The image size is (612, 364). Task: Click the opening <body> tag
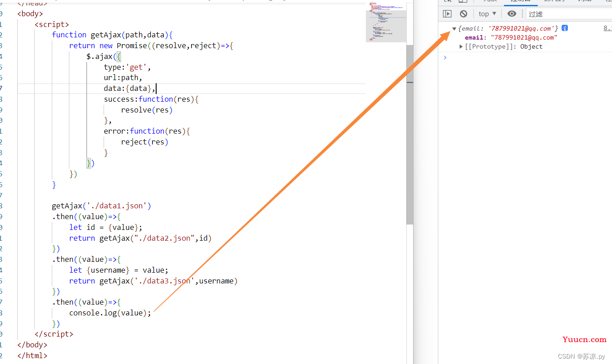point(30,13)
